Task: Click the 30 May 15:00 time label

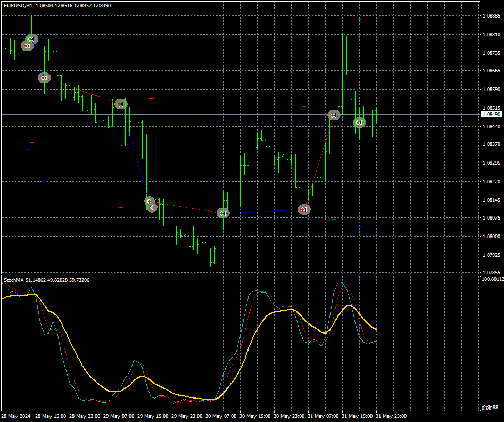Action: tap(255, 416)
